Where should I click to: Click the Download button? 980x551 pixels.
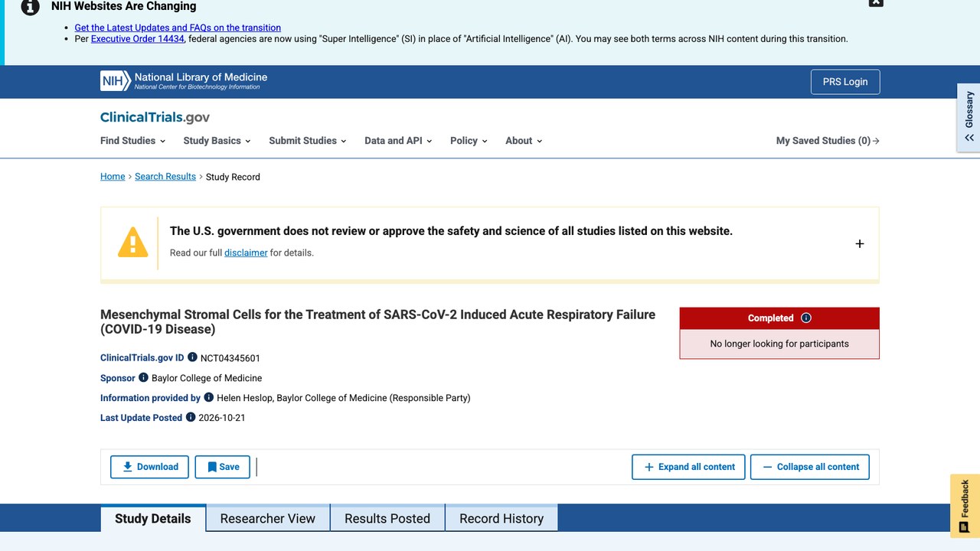point(150,467)
